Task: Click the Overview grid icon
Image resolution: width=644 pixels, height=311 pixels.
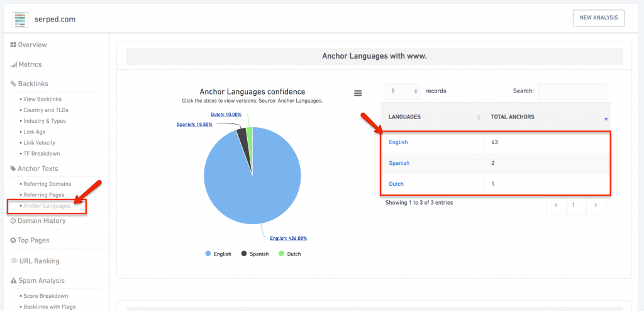Action: tap(13, 45)
